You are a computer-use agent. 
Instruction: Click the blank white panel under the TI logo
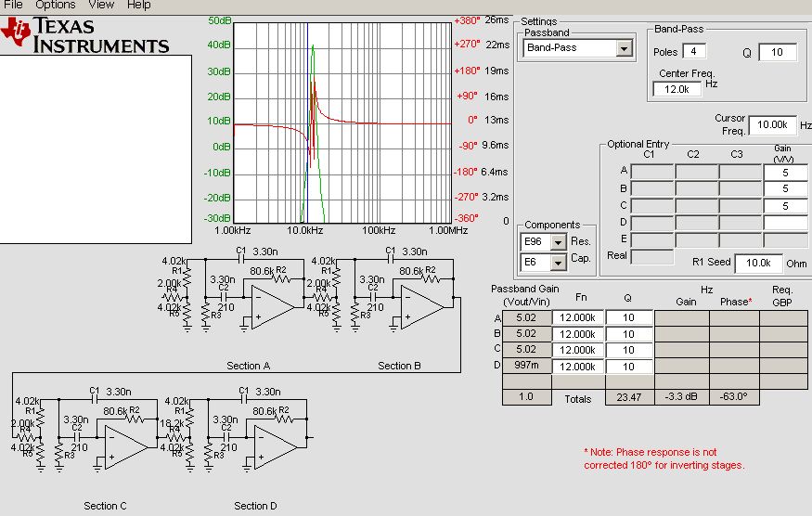pyautogui.click(x=96, y=149)
